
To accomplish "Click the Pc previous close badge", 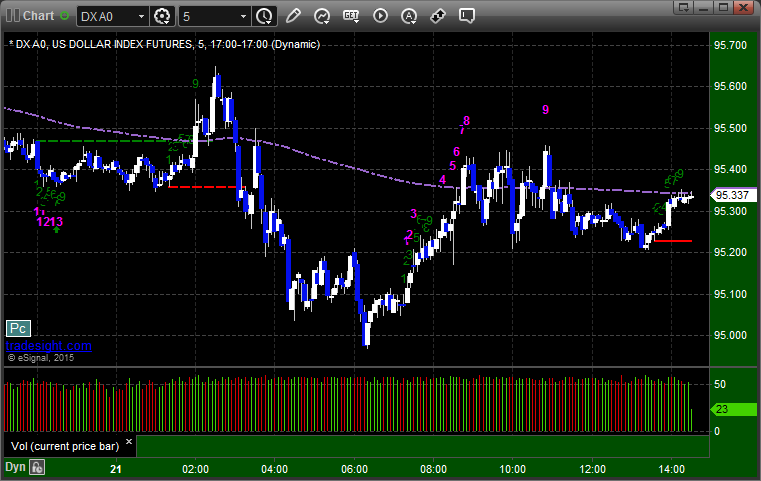I will click(18, 329).
